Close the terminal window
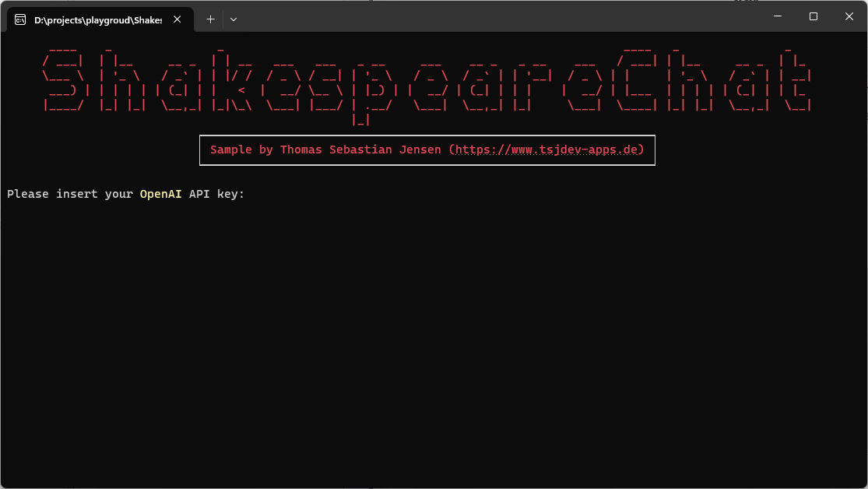The width and height of the screenshot is (868, 489). [x=849, y=16]
